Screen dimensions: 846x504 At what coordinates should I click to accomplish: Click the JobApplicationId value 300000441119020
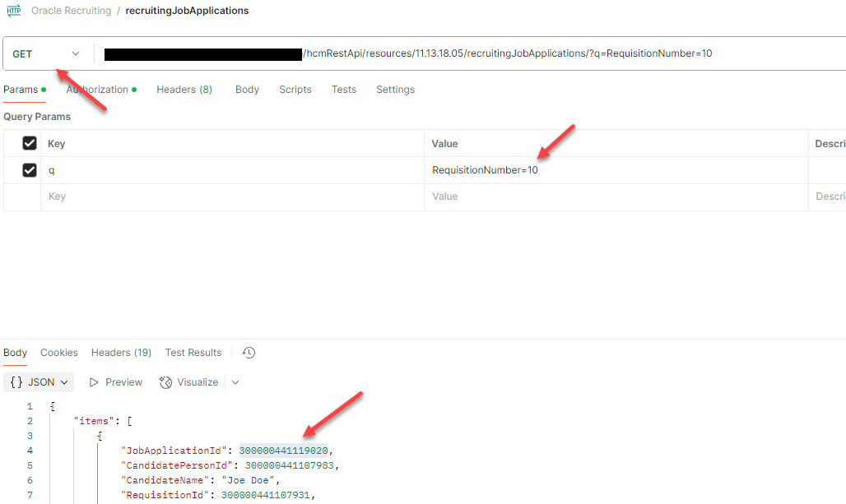coord(284,451)
